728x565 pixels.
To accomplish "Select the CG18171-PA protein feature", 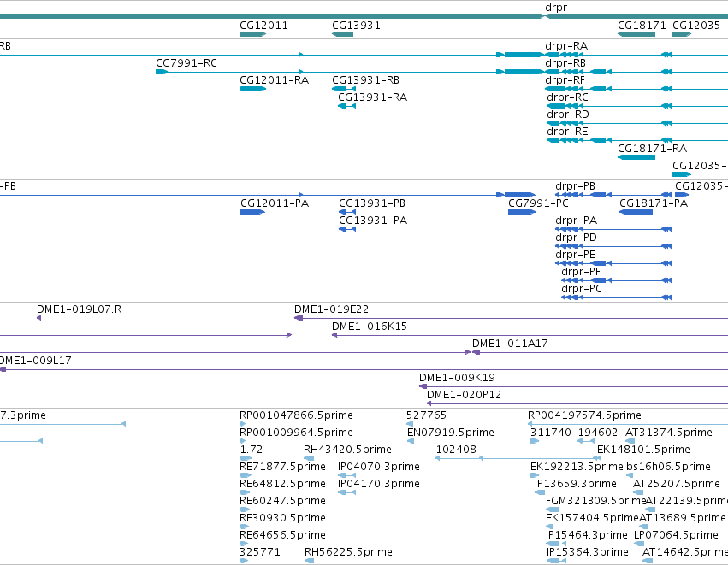I will point(636,212).
